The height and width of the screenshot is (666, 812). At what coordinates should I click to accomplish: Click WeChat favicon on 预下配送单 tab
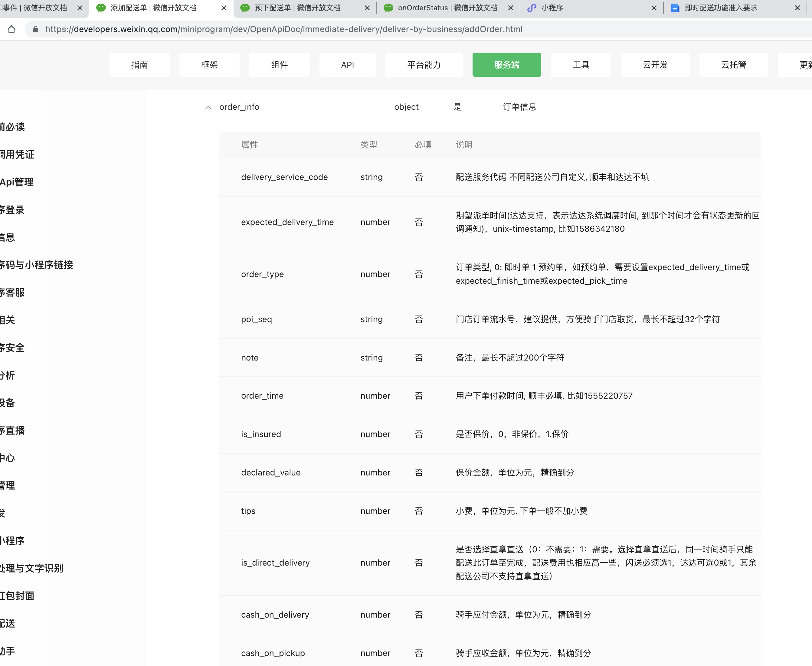[x=245, y=8]
